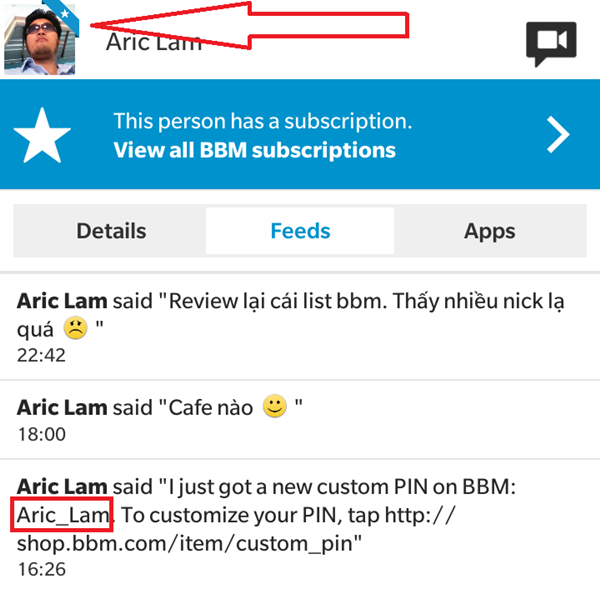Start a video chat with Aric Lam

tap(551, 43)
